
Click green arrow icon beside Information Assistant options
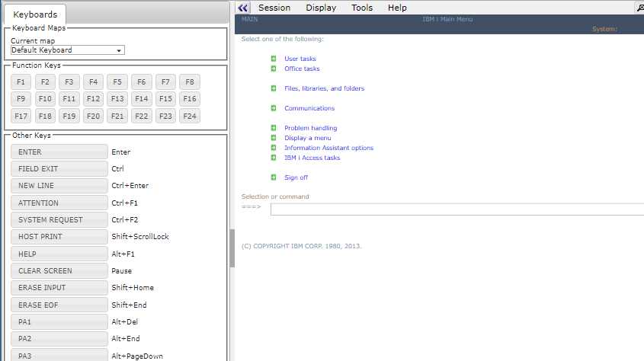point(274,148)
